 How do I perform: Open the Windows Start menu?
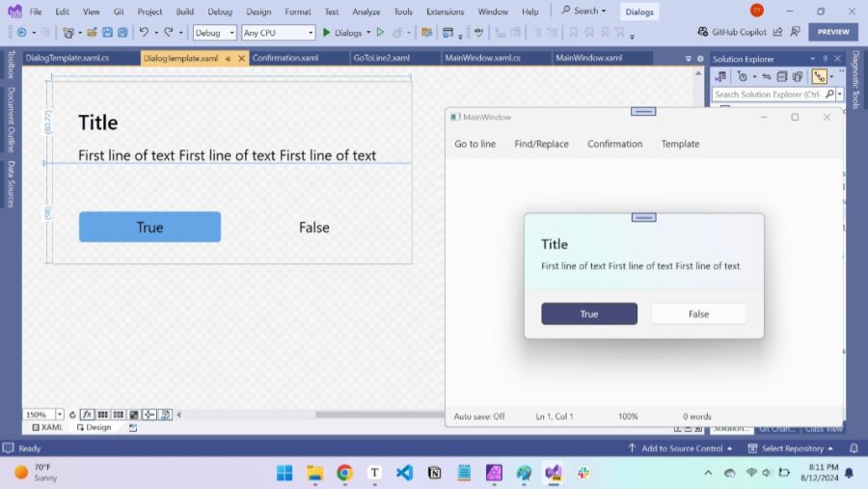pos(285,473)
